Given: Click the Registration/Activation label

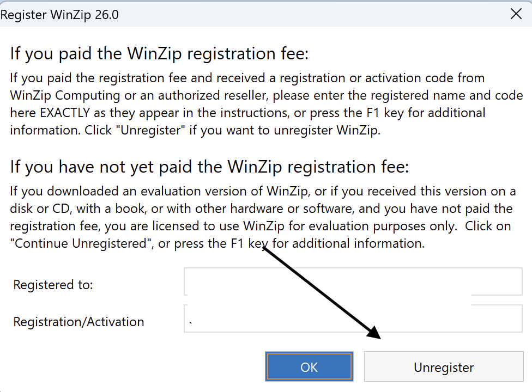Looking at the screenshot, I should click(x=78, y=321).
